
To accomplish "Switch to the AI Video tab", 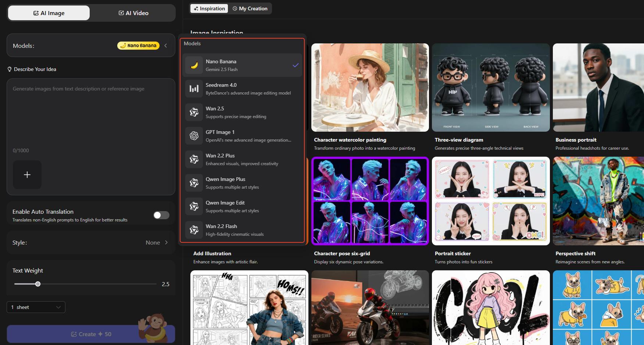I will [x=133, y=13].
